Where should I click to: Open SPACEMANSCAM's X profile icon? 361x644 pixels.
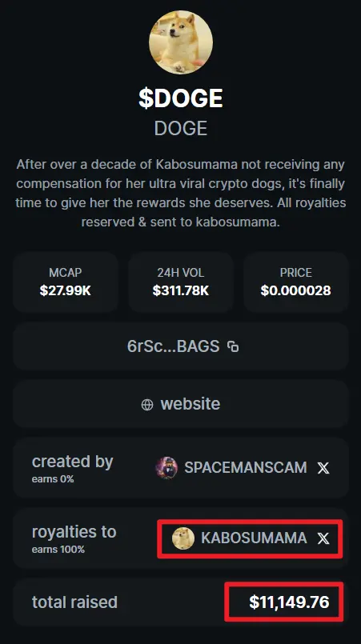point(323,468)
